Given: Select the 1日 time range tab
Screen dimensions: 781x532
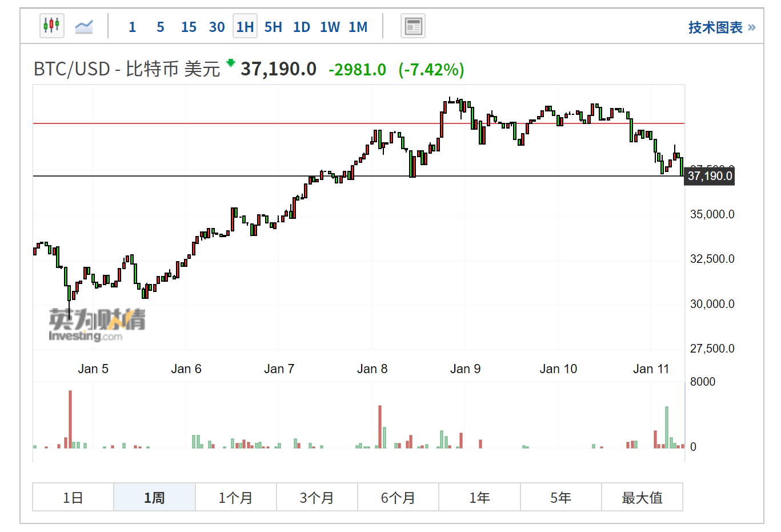Looking at the screenshot, I should pyautogui.click(x=73, y=497).
